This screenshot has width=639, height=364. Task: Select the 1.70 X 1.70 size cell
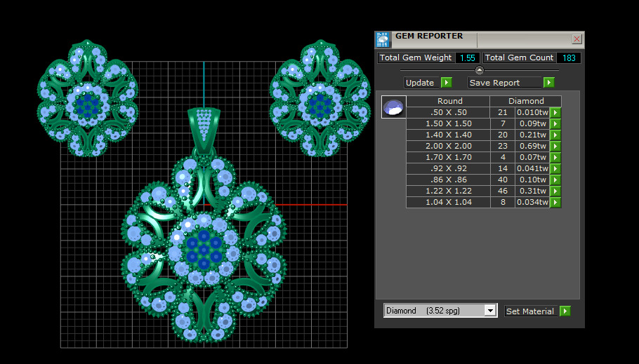pyautogui.click(x=448, y=157)
